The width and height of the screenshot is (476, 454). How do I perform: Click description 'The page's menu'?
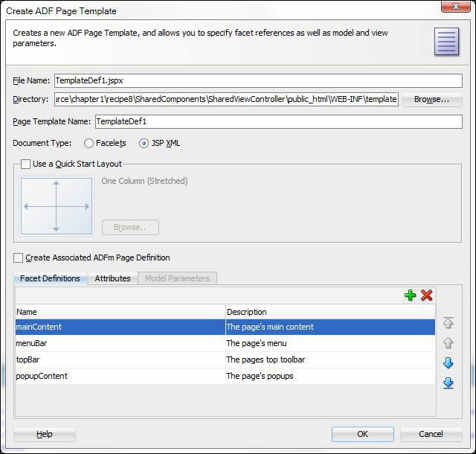pyautogui.click(x=257, y=343)
